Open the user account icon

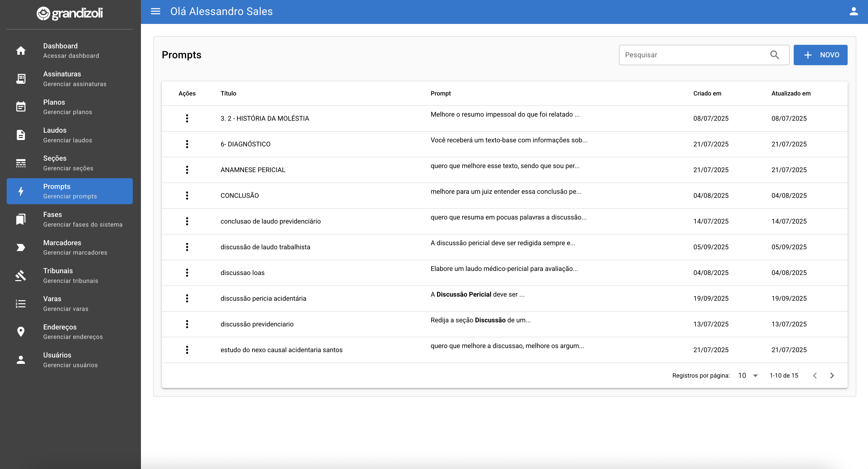pos(853,11)
